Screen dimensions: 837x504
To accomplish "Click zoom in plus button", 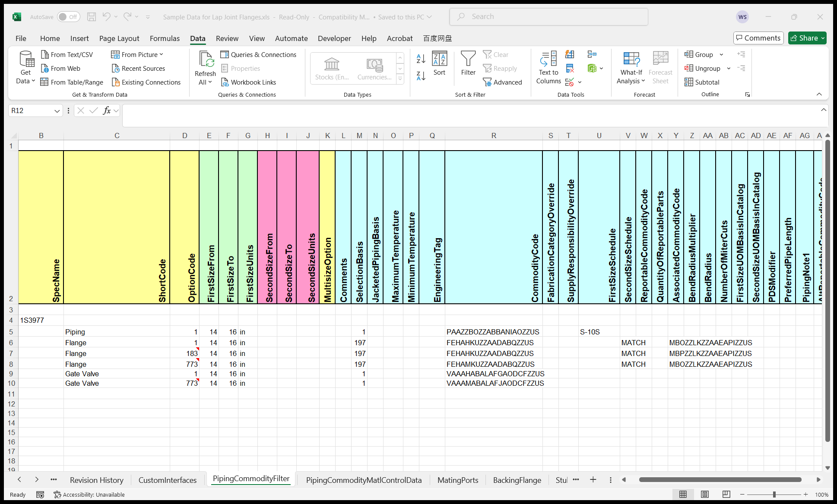I will pyautogui.click(x=805, y=495).
